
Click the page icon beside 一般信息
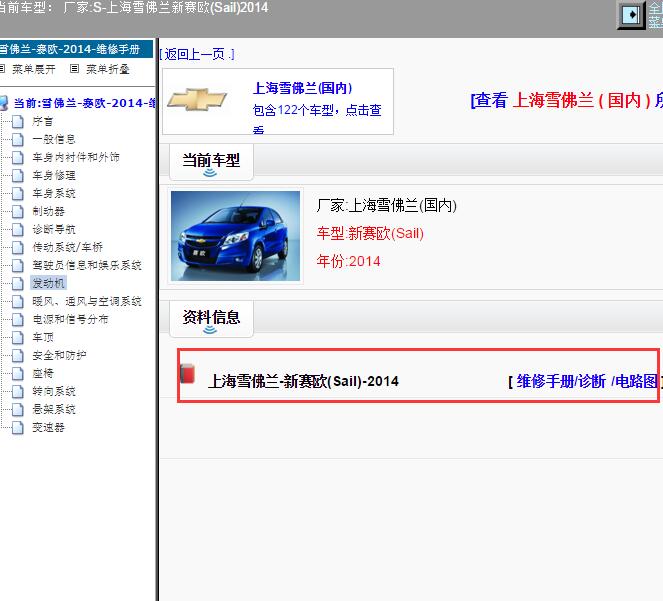point(18,140)
